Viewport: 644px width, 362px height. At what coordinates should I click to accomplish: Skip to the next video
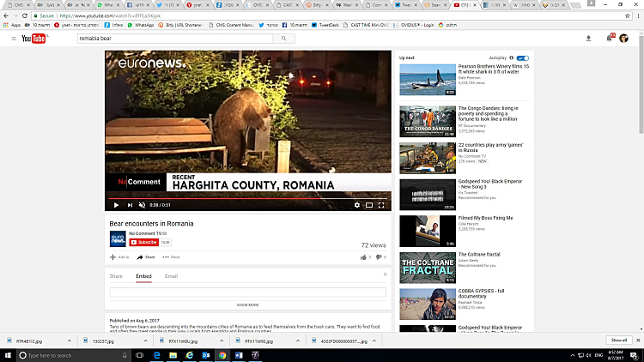click(x=129, y=205)
